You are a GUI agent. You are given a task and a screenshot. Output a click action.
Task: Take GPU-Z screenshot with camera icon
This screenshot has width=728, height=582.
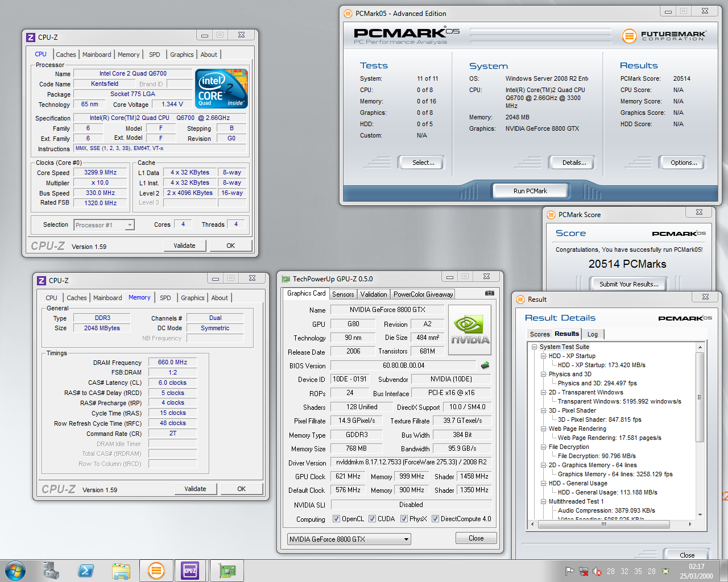489,293
